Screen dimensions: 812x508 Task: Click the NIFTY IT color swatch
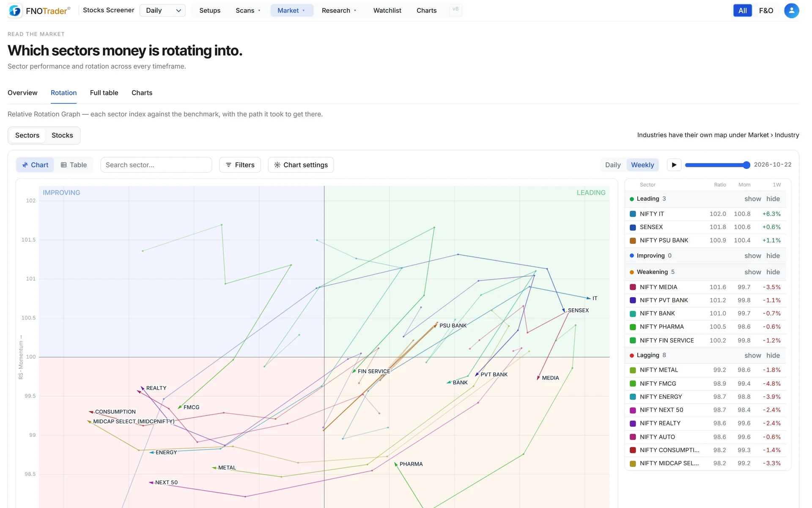[x=633, y=214]
